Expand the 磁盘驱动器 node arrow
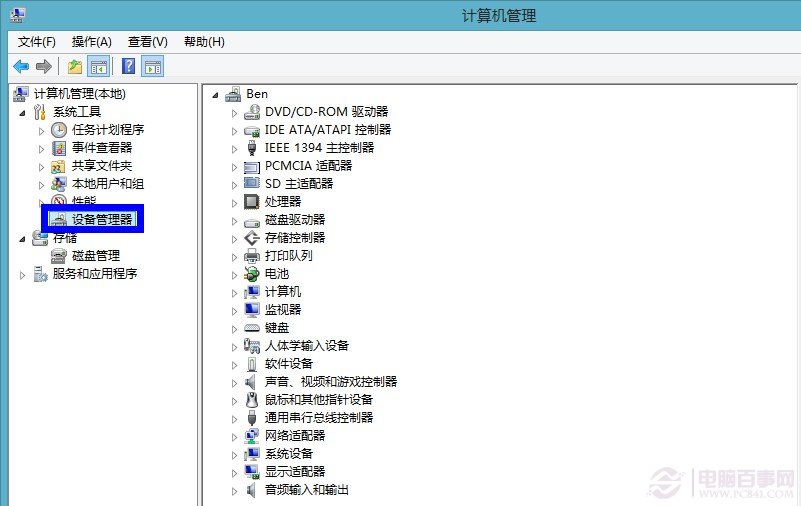Image resolution: width=801 pixels, height=506 pixels. tap(235, 220)
